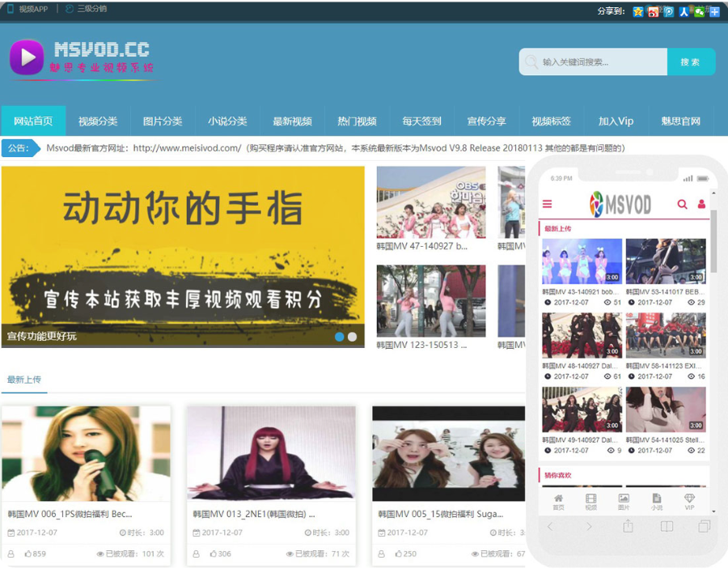Open 每天签到 nav item
This screenshot has height=573, width=728.
[421, 121]
